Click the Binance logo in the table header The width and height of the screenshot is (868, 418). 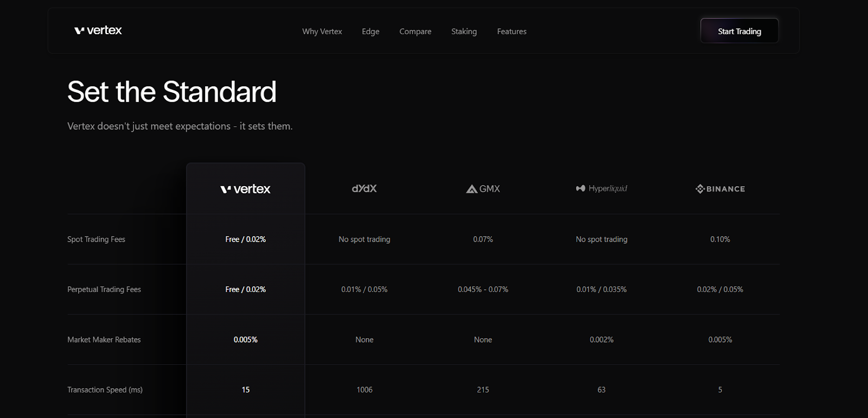click(x=720, y=189)
